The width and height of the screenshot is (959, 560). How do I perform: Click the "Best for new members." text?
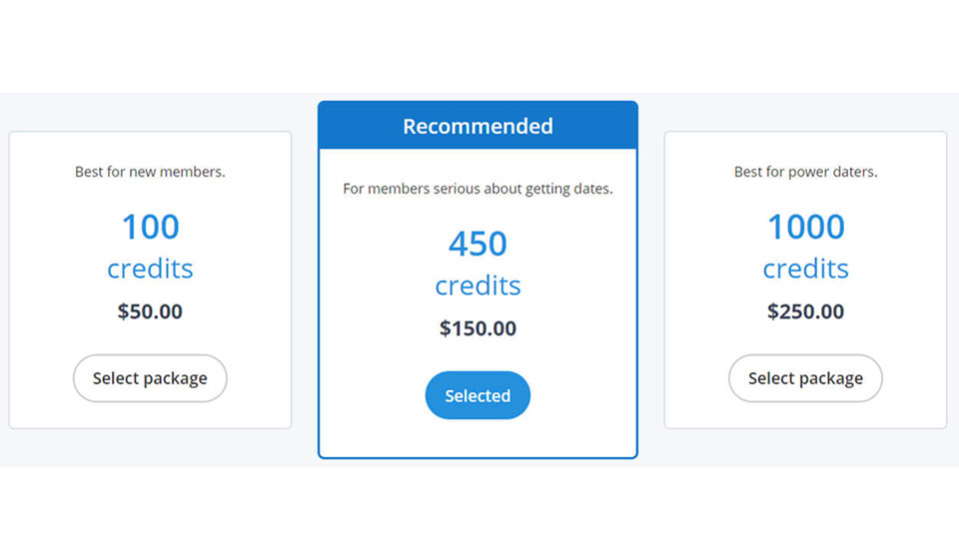150,172
